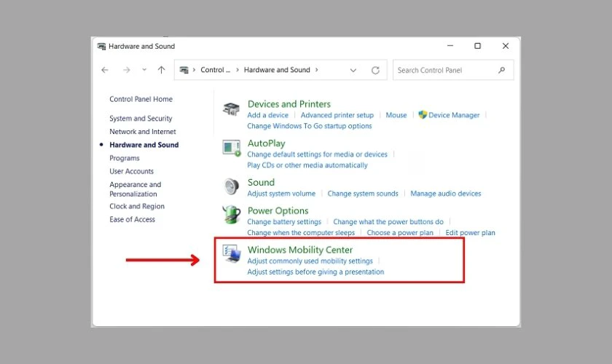This screenshot has width=612, height=364.
Task: Go forward with the forward arrow
Action: (127, 70)
